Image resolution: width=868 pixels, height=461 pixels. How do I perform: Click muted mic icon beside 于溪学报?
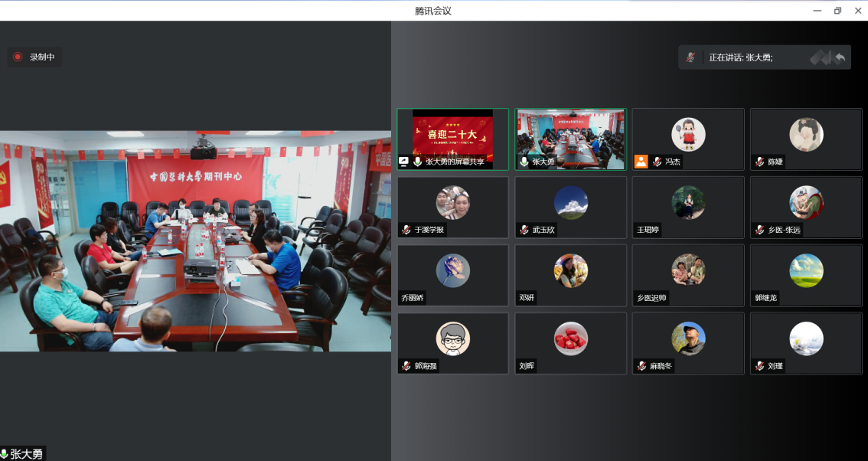(x=406, y=230)
